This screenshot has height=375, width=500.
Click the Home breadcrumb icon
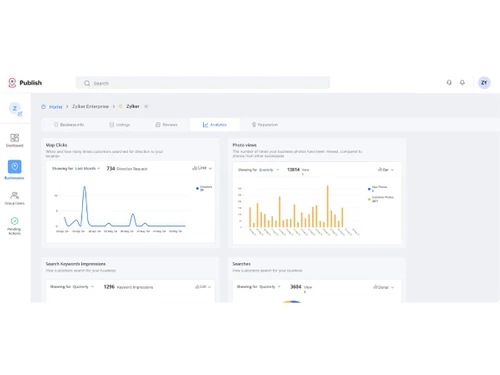click(43, 107)
